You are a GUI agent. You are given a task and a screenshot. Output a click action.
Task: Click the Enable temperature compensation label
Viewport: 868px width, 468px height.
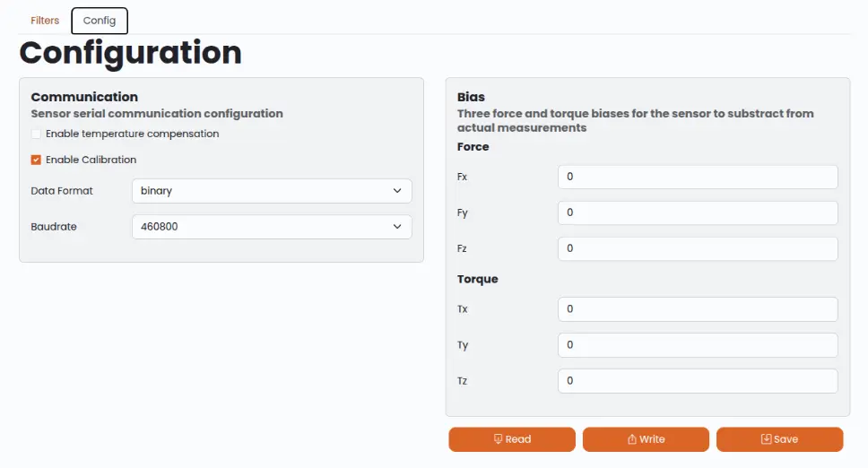[133, 134]
